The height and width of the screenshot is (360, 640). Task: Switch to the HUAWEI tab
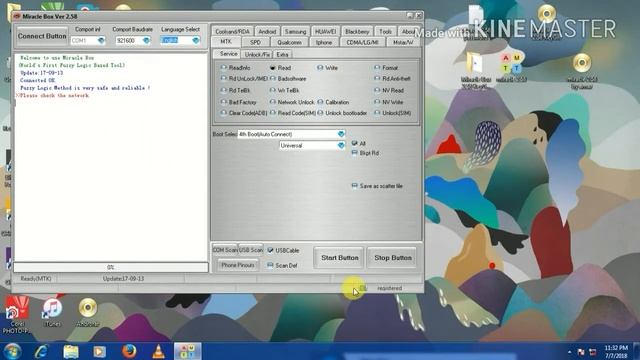click(325, 31)
